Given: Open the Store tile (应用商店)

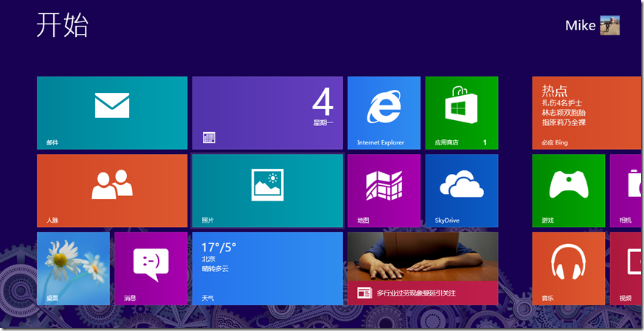Looking at the screenshot, I should 462,113.
